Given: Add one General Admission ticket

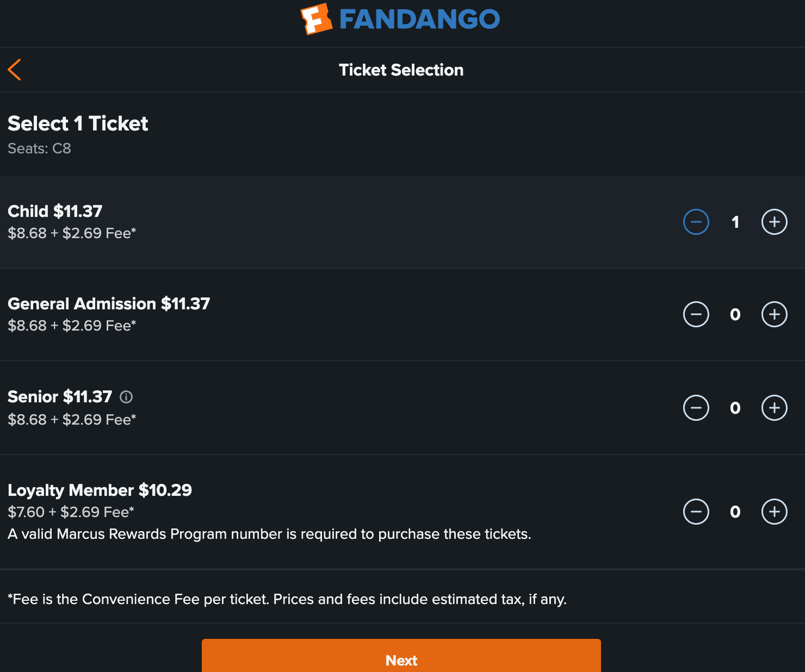Looking at the screenshot, I should pos(774,314).
